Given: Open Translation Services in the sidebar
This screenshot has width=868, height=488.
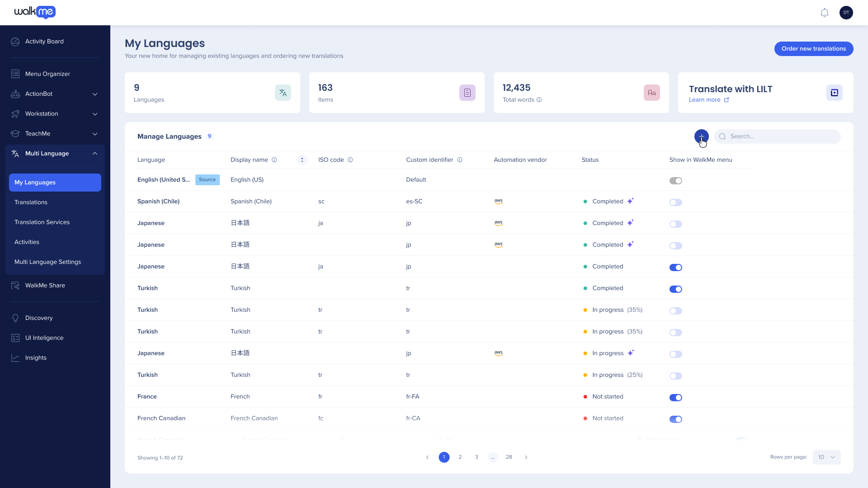Looking at the screenshot, I should point(42,222).
